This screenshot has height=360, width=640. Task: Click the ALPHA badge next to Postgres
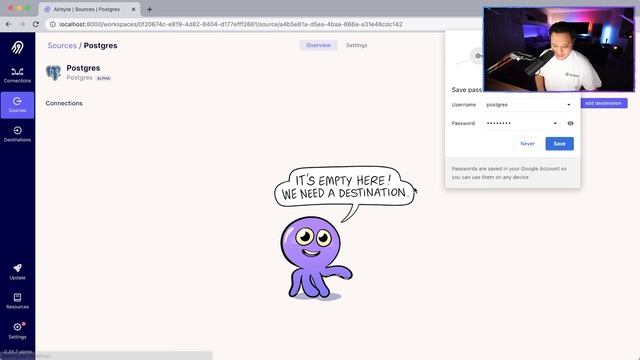coord(103,78)
